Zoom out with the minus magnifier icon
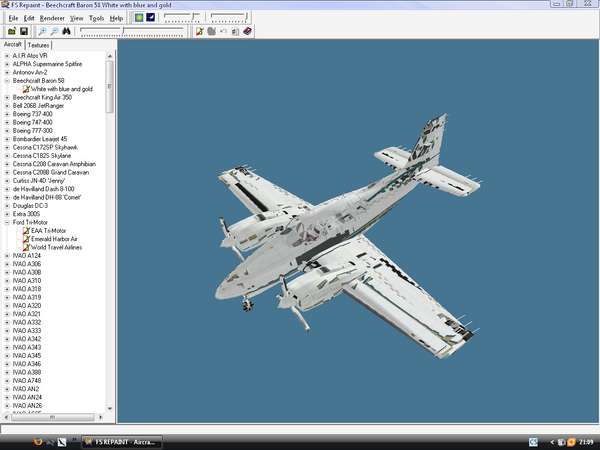 click(54, 31)
